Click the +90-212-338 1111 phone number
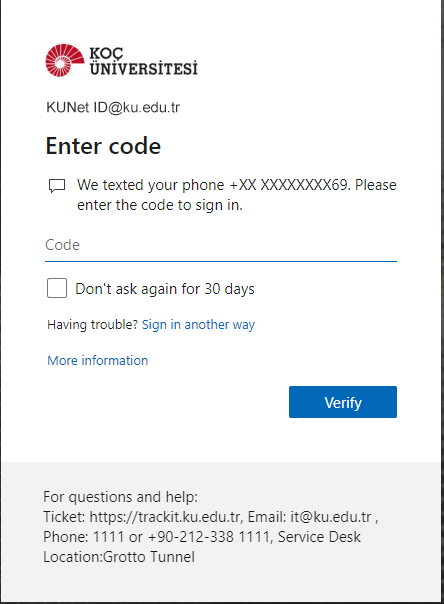 pyautogui.click(x=209, y=537)
